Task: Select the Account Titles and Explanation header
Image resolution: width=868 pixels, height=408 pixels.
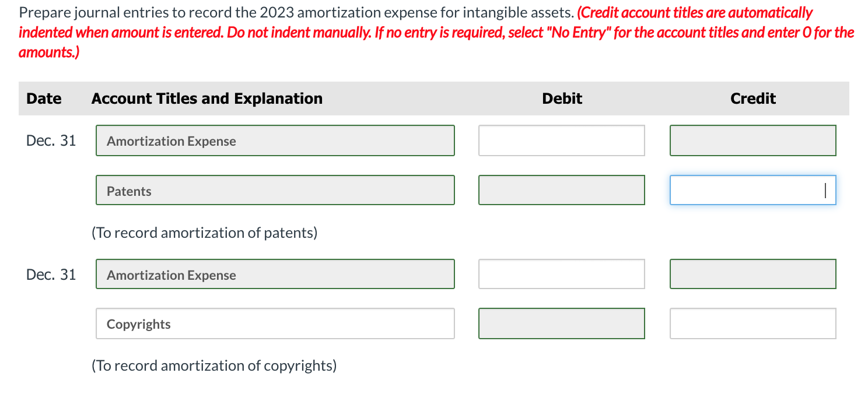Action: (x=206, y=99)
